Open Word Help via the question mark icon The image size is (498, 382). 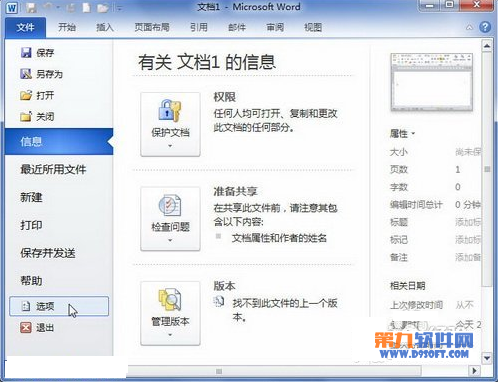(x=485, y=27)
